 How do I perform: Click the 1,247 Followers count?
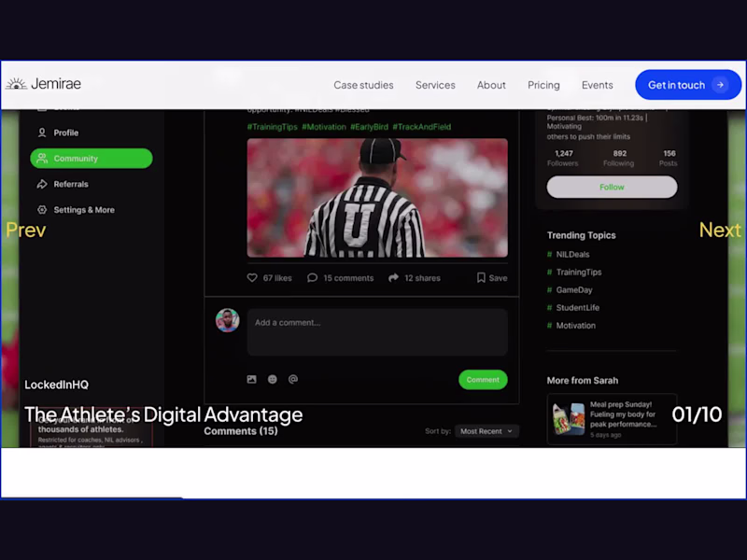(x=563, y=158)
